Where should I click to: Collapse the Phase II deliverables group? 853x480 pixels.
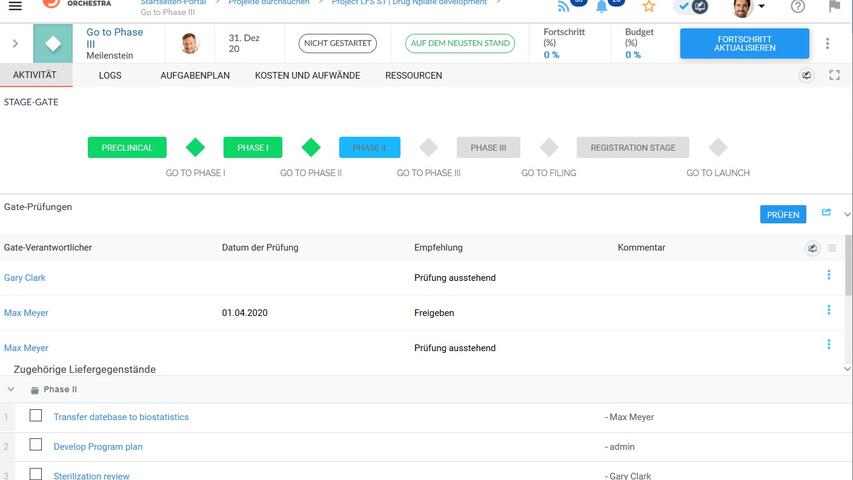point(11,389)
